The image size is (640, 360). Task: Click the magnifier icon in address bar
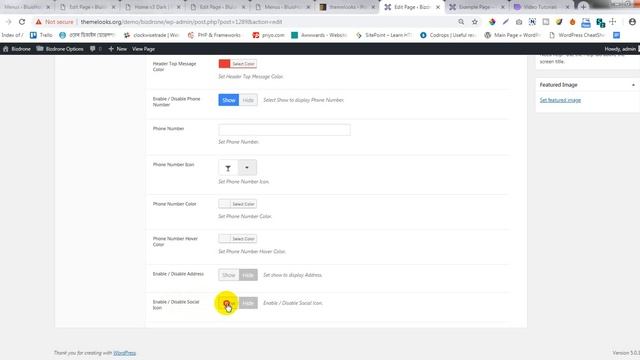click(461, 22)
